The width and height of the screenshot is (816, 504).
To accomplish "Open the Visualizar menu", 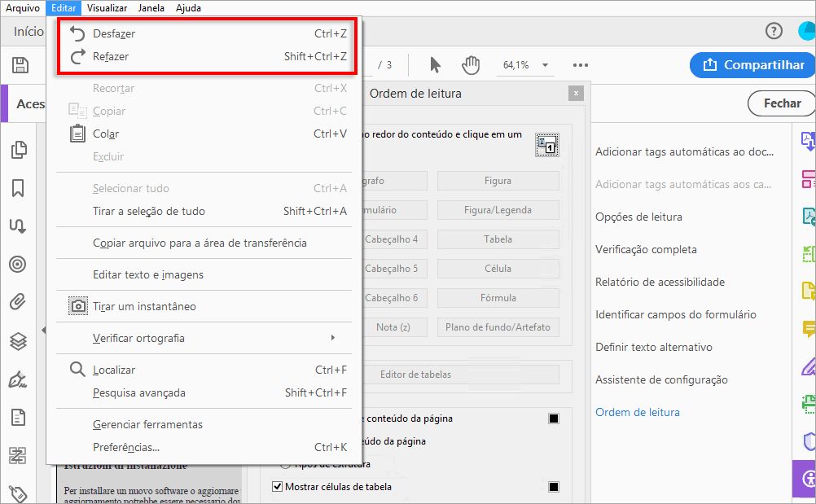I will click(x=106, y=8).
